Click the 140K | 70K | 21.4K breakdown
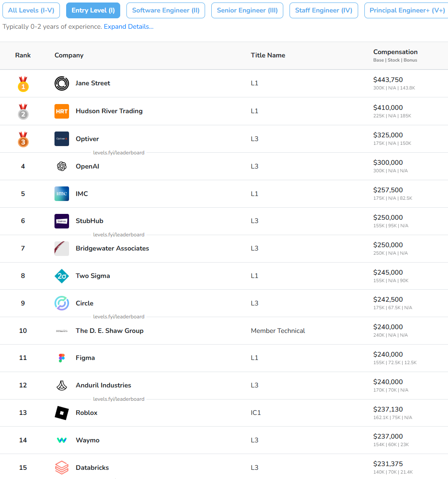The width and height of the screenshot is (448, 479). coord(393,472)
